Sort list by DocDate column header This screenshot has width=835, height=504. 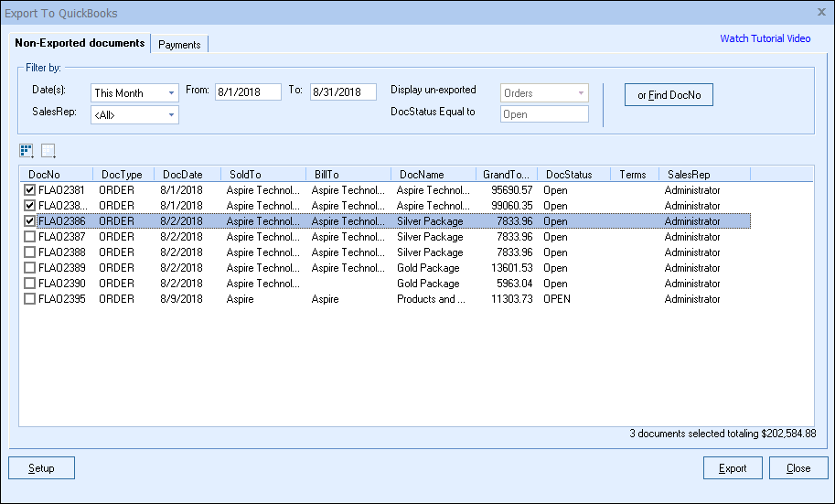183,174
